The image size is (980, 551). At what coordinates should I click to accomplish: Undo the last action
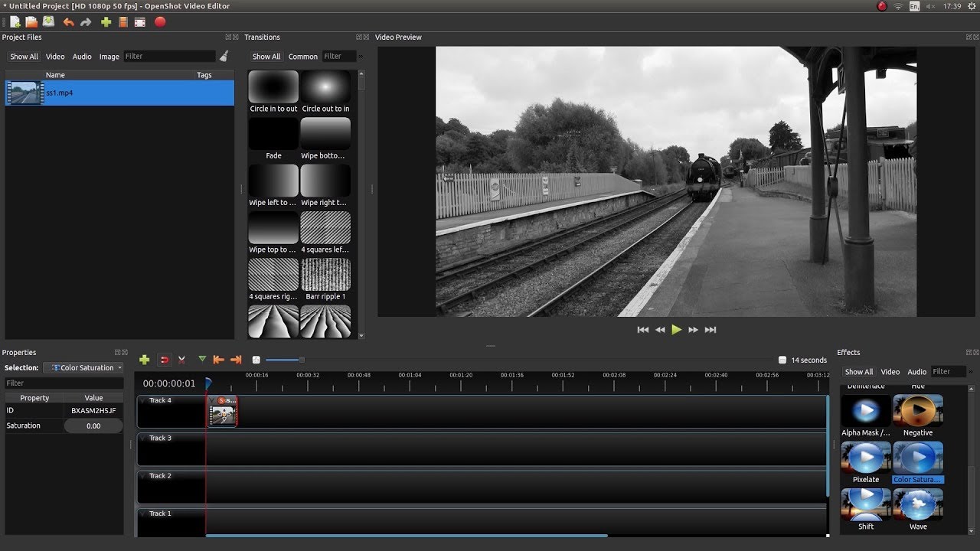click(68, 22)
